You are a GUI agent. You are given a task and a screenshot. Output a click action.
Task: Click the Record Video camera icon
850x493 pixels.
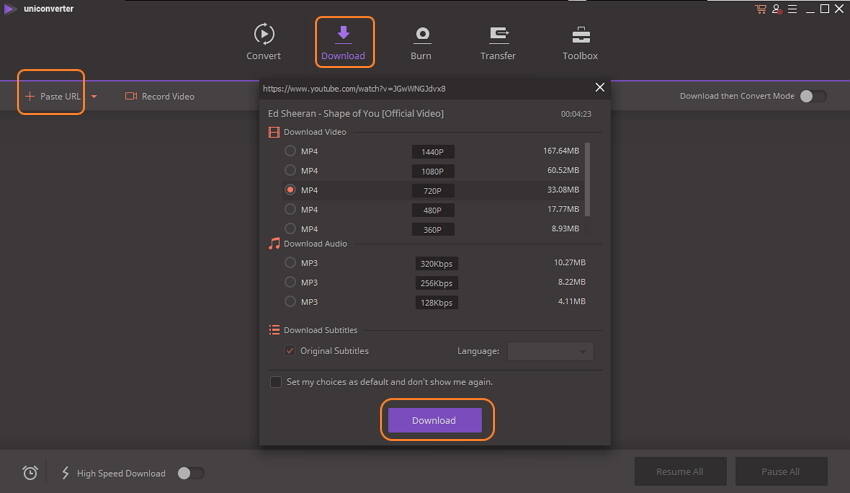[131, 96]
